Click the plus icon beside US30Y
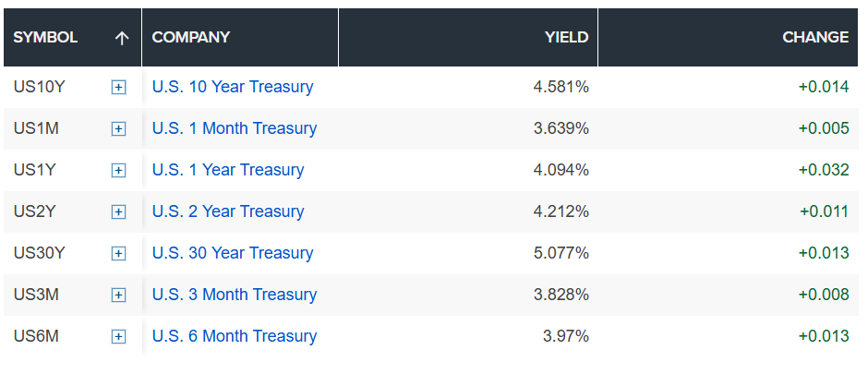The image size is (868, 374). pyautogui.click(x=118, y=253)
